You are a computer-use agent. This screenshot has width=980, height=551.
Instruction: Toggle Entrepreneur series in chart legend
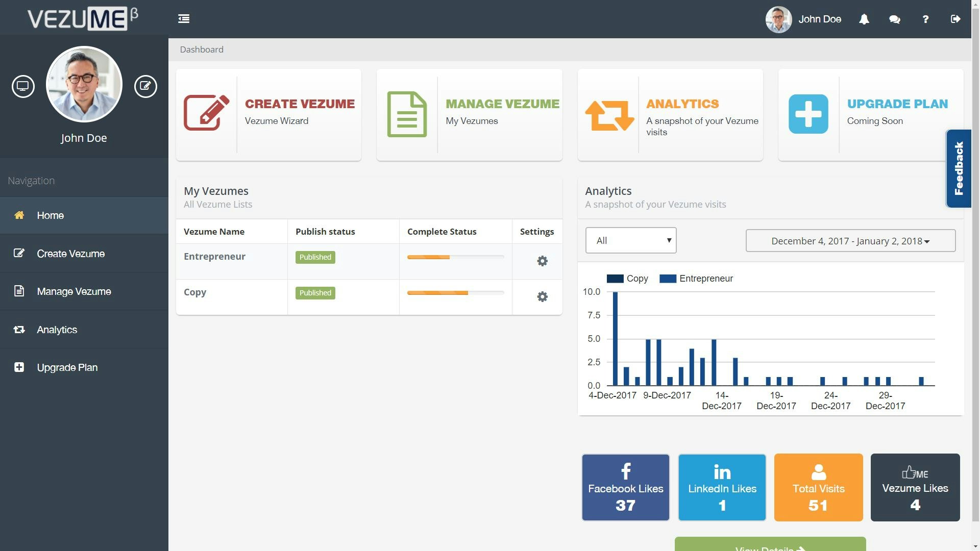pos(696,279)
